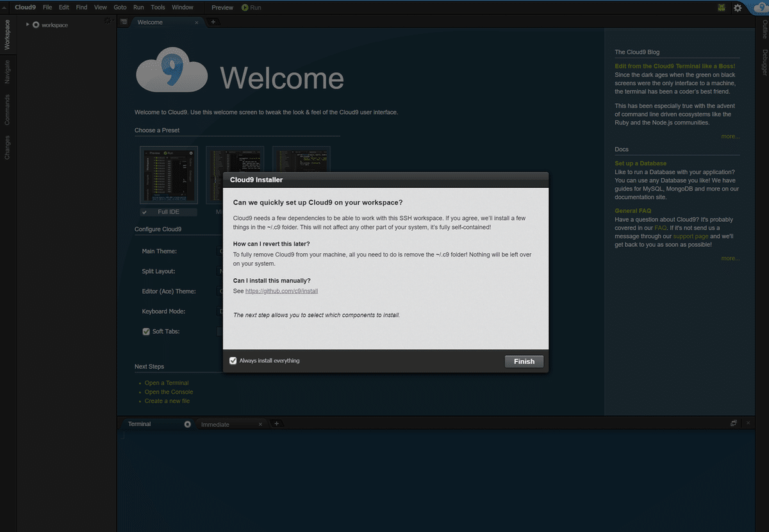Open the github.com/c9/install link
769x532 pixels.
pyautogui.click(x=281, y=291)
